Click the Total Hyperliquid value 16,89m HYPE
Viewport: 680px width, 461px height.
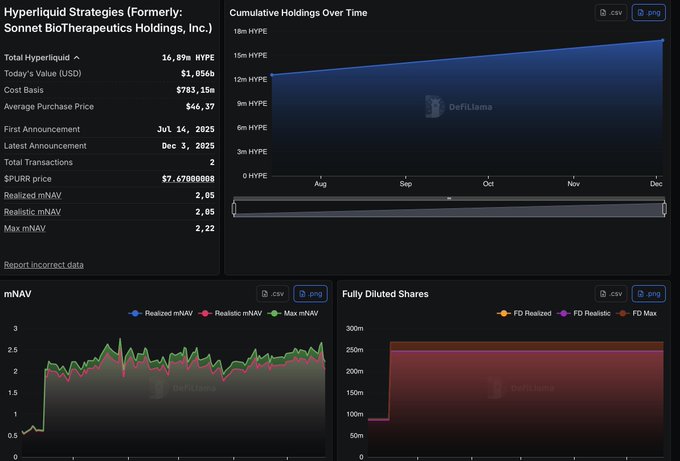188,57
